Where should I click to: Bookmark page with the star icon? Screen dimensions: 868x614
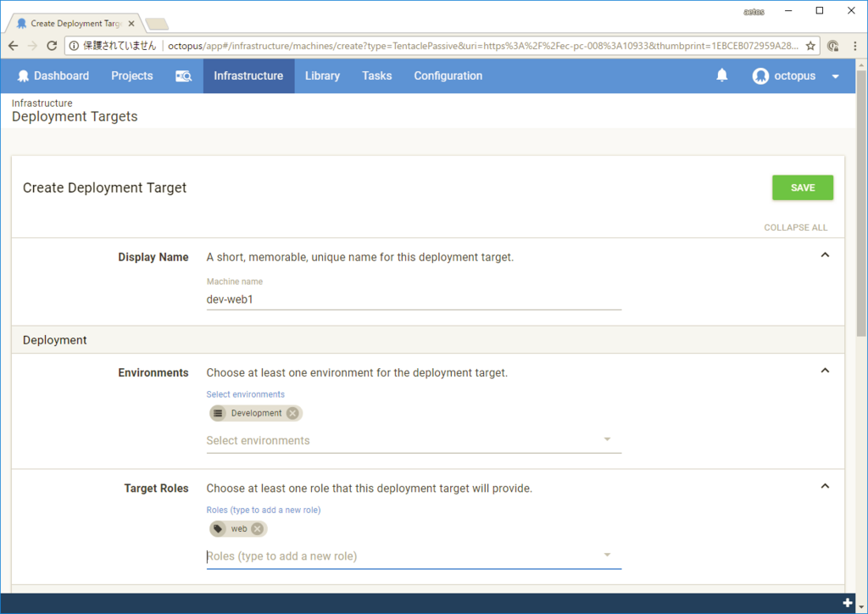[810, 46]
